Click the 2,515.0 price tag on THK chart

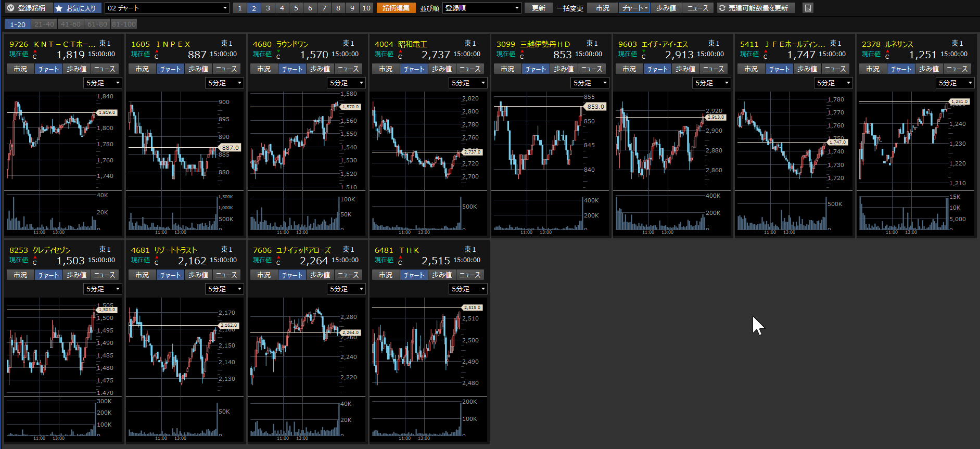click(472, 307)
